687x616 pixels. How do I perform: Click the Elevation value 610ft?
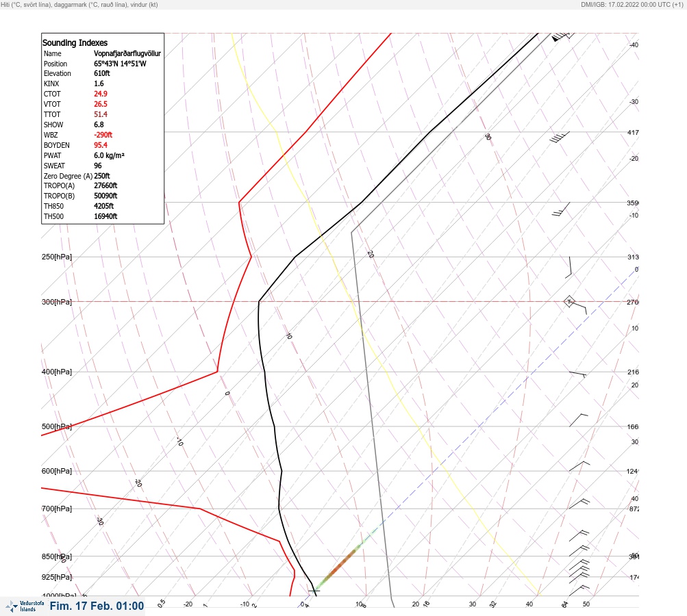(x=101, y=73)
